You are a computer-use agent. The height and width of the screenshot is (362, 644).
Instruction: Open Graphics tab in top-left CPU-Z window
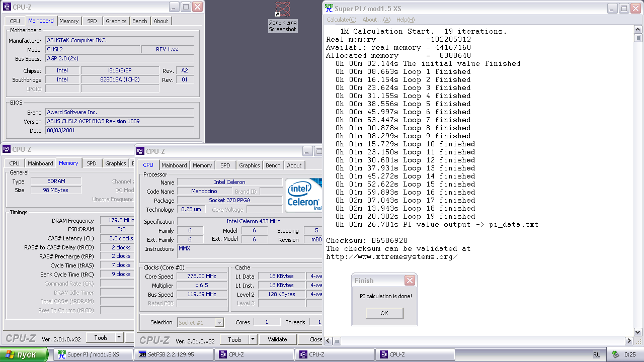tap(116, 21)
